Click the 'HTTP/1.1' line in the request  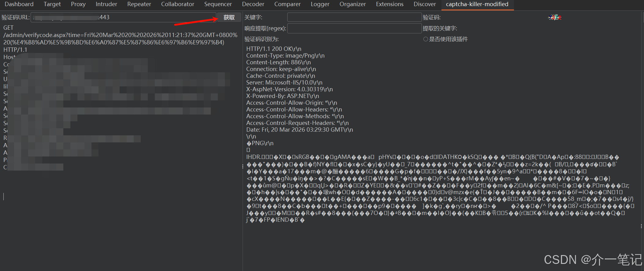coord(15,50)
